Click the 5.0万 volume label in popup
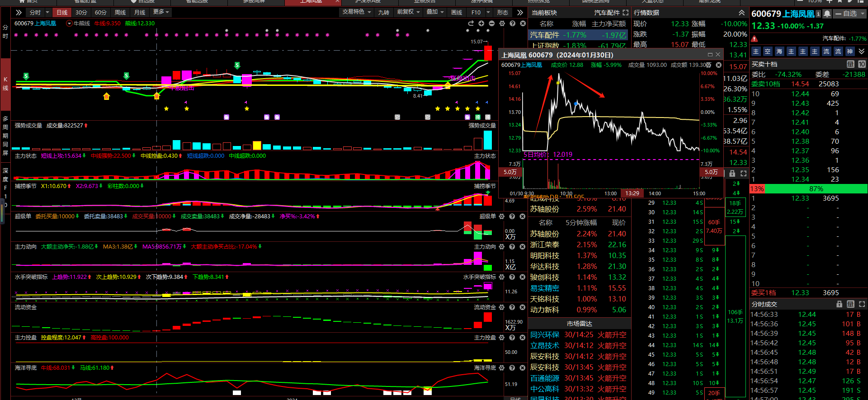Viewport: 868px width, 400px height. point(510,172)
